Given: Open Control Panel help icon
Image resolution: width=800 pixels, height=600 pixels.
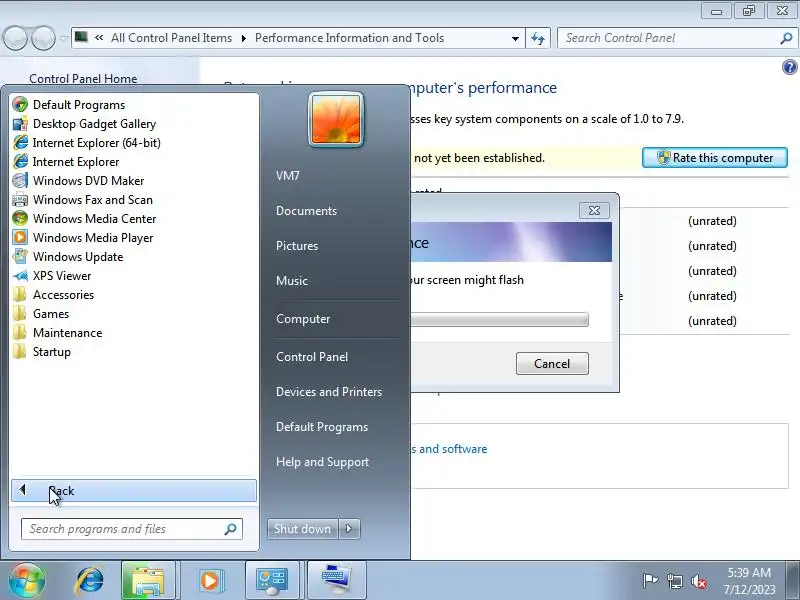Looking at the screenshot, I should tap(789, 67).
